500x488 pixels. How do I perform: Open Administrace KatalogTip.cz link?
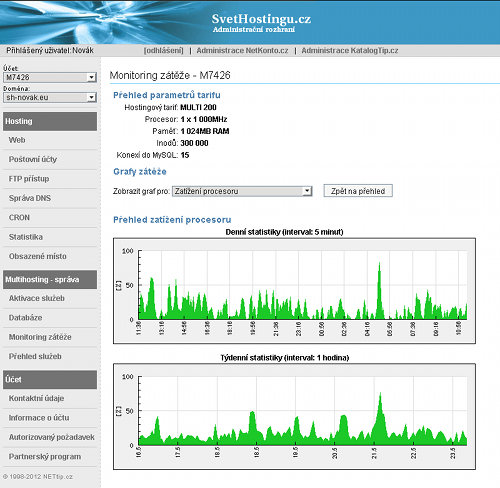point(350,50)
